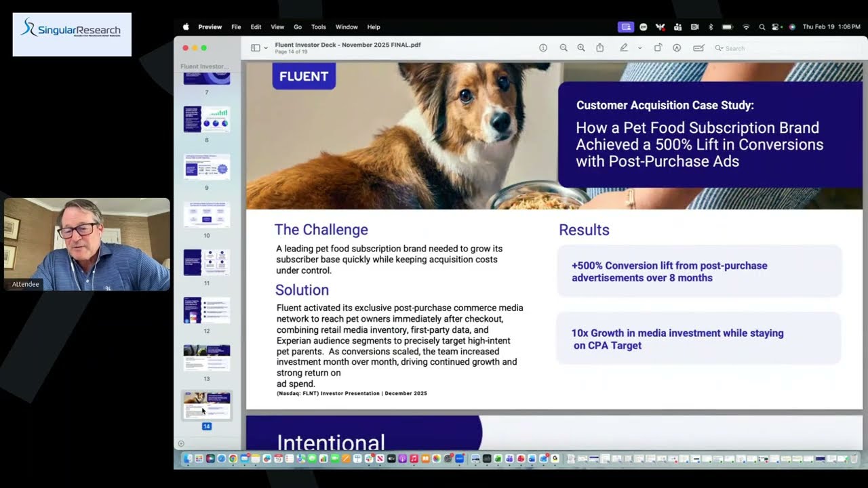Click the date and time in menu bar
Viewport: 868px width, 488px height.
pos(831,27)
